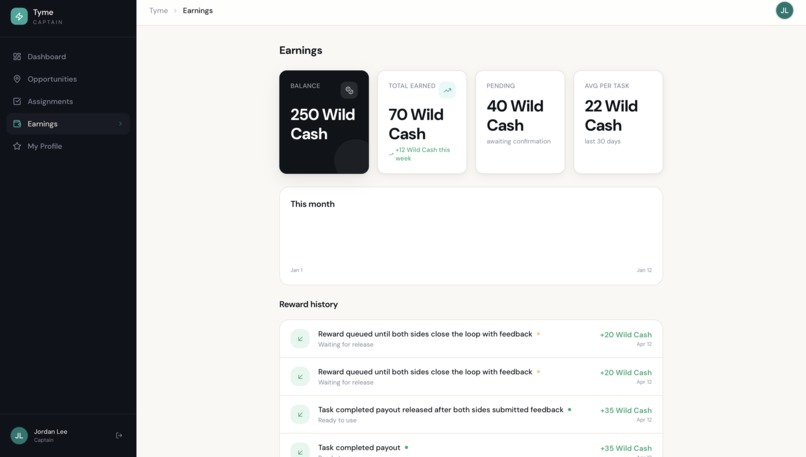The image size is (806, 457).
Task: Click the My Profile star icon
Action: [17, 146]
